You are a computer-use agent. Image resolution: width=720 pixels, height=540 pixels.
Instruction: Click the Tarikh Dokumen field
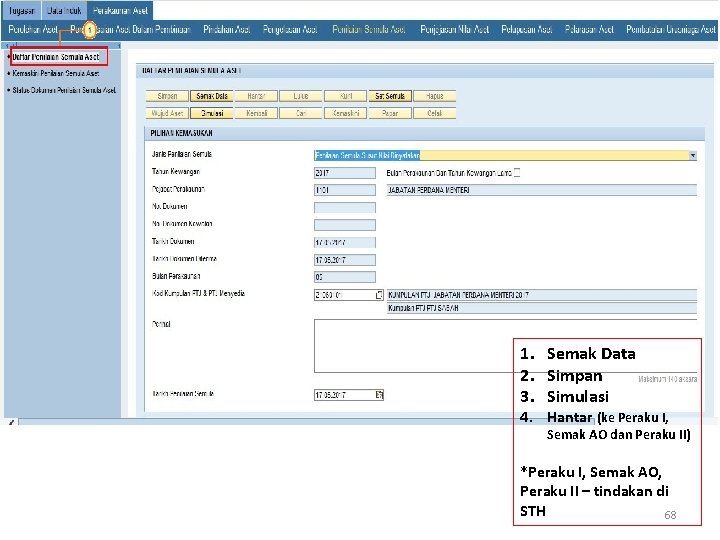coord(345,242)
